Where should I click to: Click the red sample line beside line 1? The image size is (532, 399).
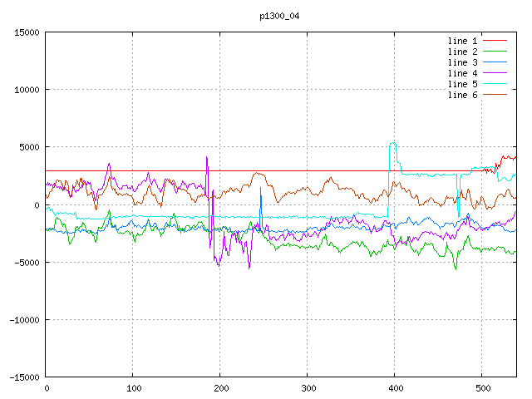pyautogui.click(x=495, y=41)
